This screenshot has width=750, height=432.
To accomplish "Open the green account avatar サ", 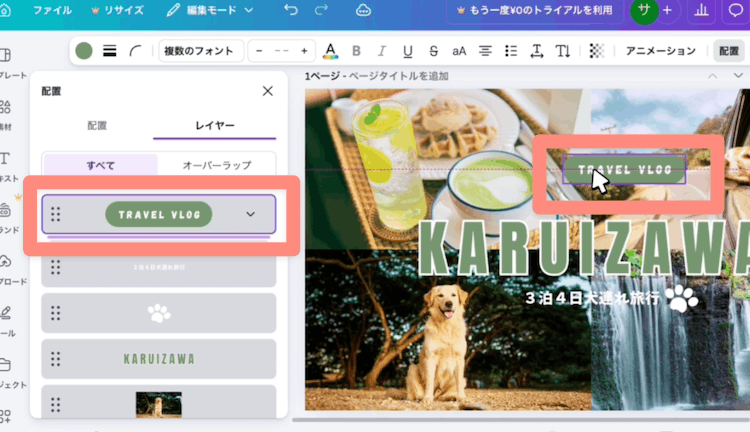I will pos(644,10).
